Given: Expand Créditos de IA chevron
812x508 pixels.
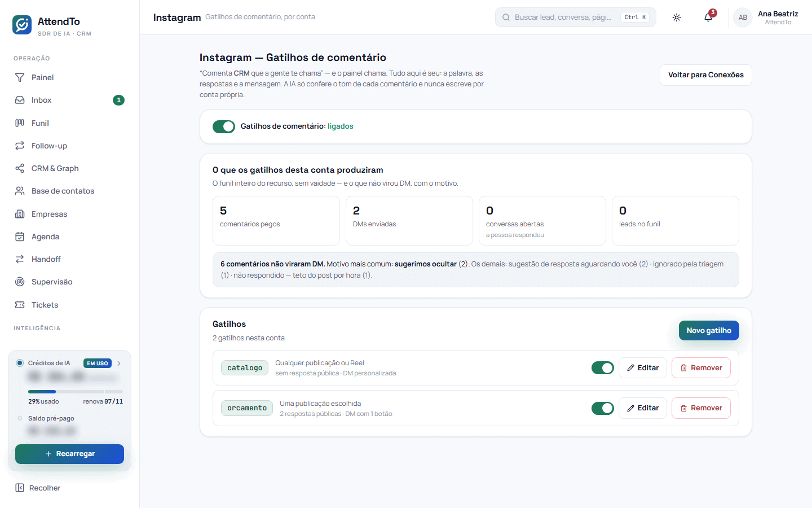Looking at the screenshot, I should click(x=119, y=364).
